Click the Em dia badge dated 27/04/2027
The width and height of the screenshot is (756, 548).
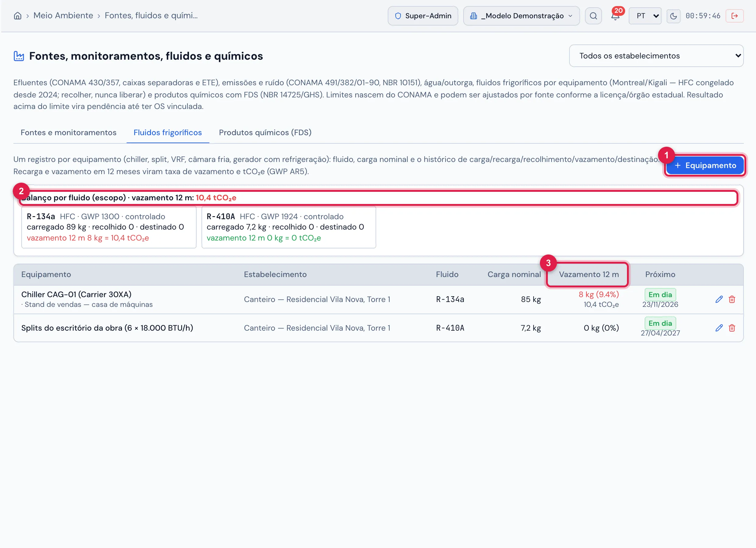pyautogui.click(x=660, y=323)
